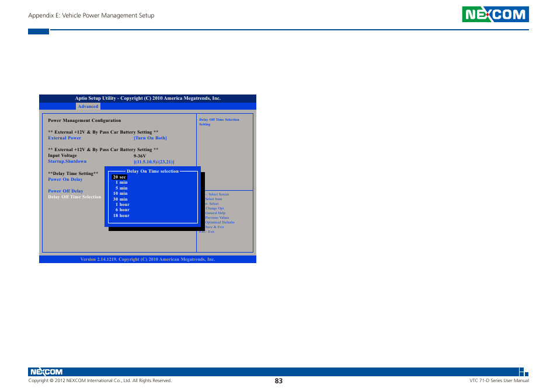Choose the 18 hour delay option
The width and height of the screenshot is (557, 392).
121,215
